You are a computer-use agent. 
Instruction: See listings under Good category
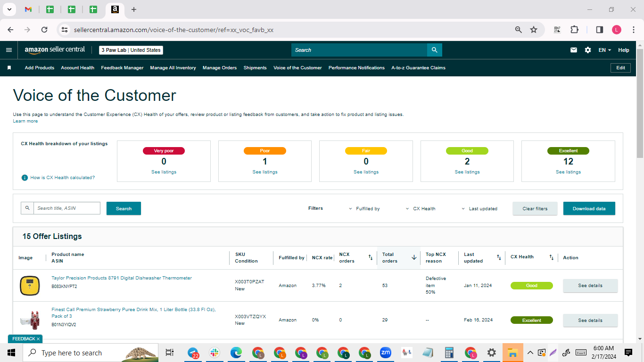tap(467, 172)
